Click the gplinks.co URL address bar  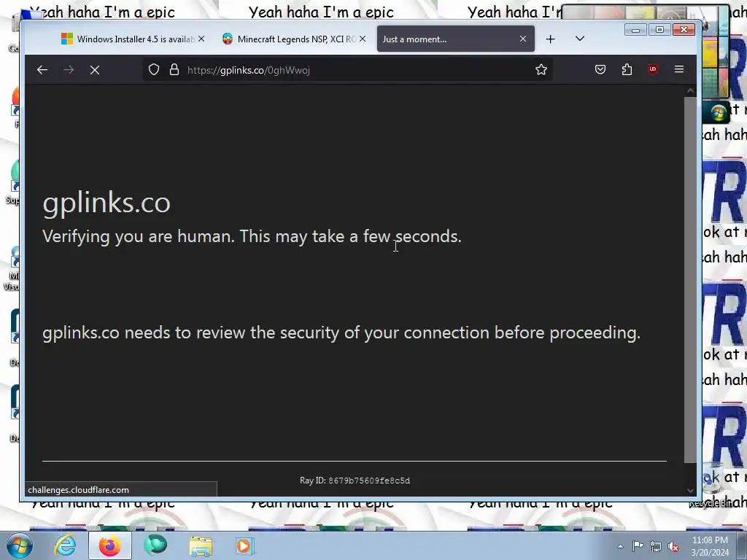click(348, 70)
